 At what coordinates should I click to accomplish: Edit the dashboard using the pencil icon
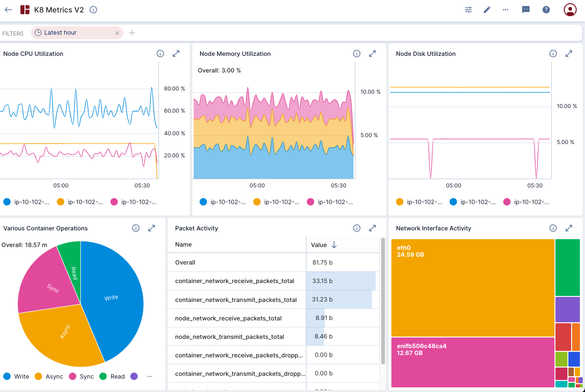[x=487, y=9]
